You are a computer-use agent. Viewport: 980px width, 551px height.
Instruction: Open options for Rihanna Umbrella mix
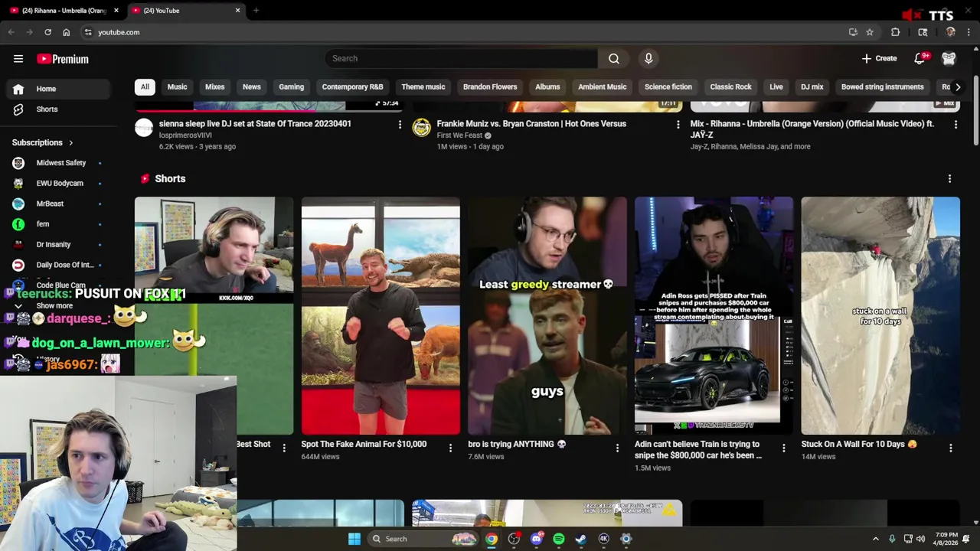(x=955, y=125)
